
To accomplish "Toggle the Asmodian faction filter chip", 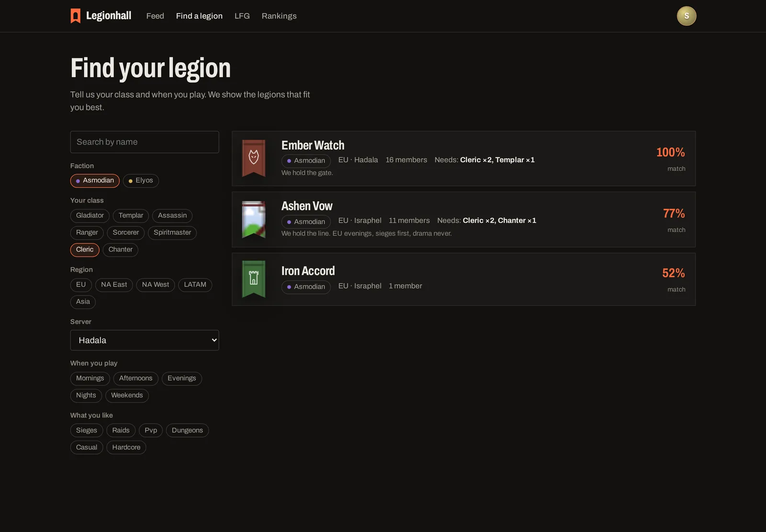I will click(95, 181).
